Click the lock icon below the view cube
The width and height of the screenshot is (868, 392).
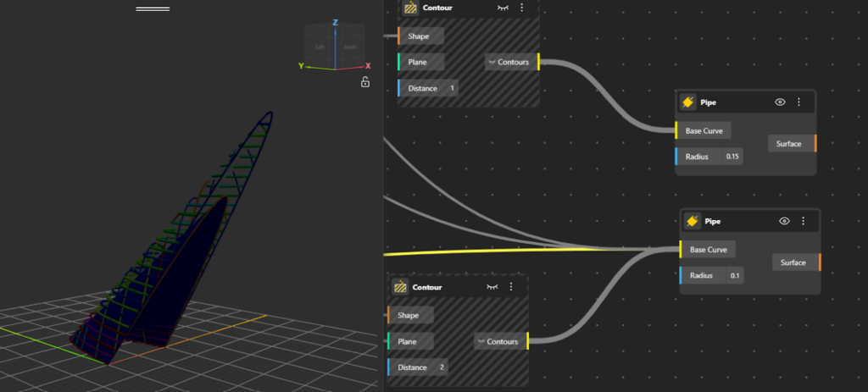(364, 82)
